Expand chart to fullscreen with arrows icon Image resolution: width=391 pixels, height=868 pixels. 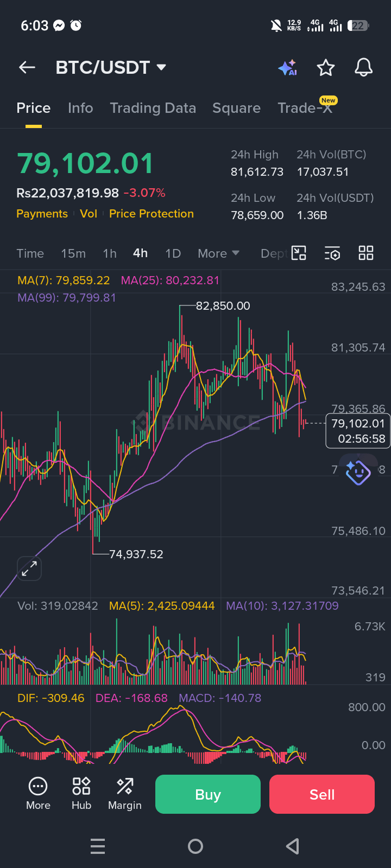[x=29, y=569]
